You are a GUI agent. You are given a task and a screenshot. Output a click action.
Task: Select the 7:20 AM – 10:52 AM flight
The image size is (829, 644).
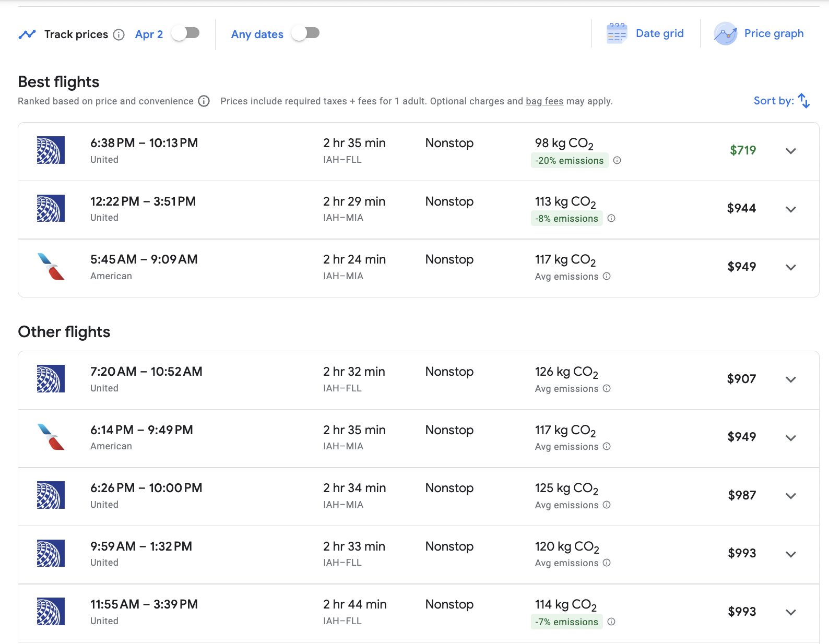[x=419, y=380]
